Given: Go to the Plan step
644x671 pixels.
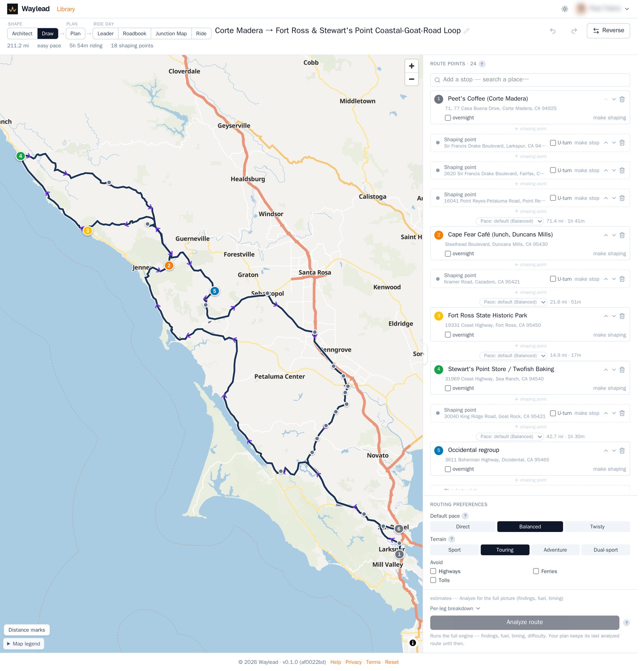Looking at the screenshot, I should (x=75, y=33).
